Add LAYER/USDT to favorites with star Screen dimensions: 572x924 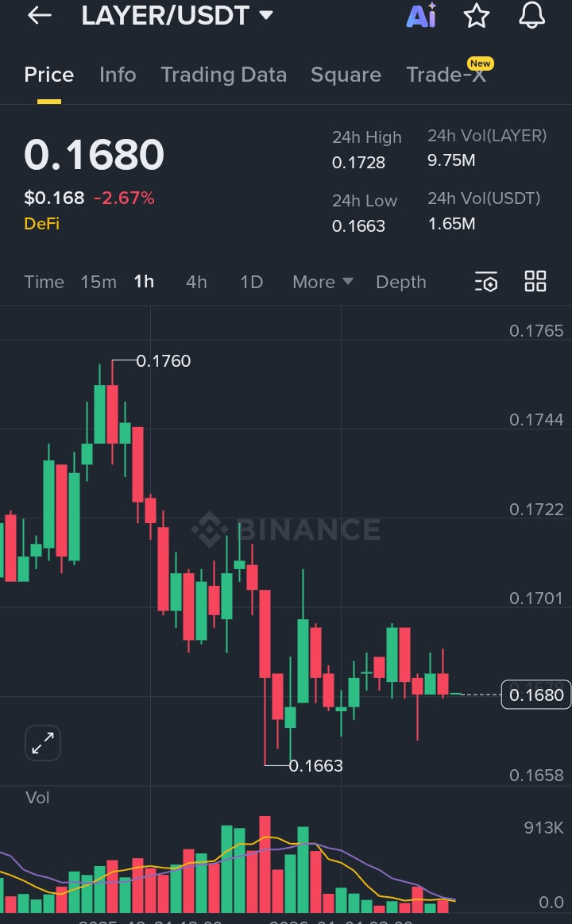click(477, 15)
